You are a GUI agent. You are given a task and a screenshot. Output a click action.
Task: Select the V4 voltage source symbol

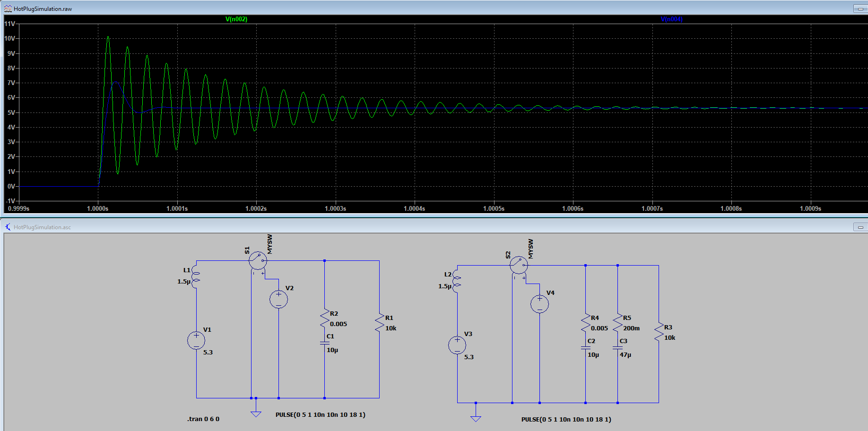pyautogui.click(x=539, y=304)
